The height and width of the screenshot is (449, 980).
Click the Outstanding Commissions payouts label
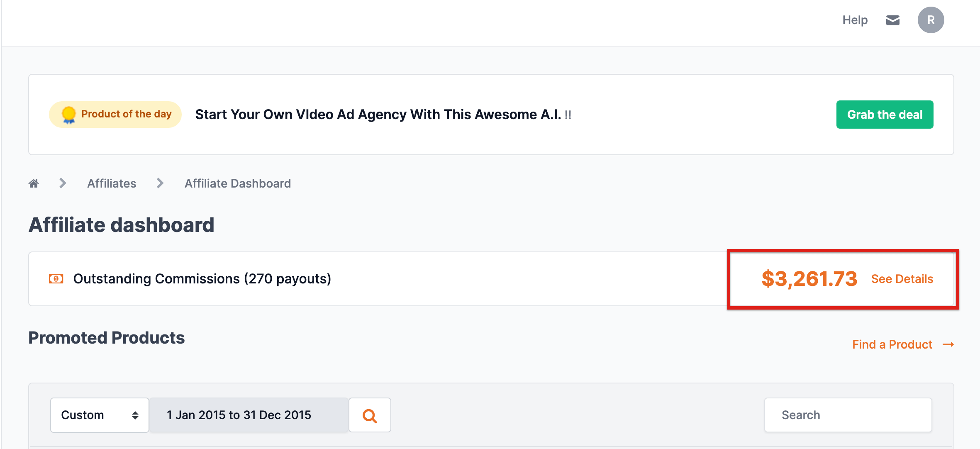coord(202,279)
